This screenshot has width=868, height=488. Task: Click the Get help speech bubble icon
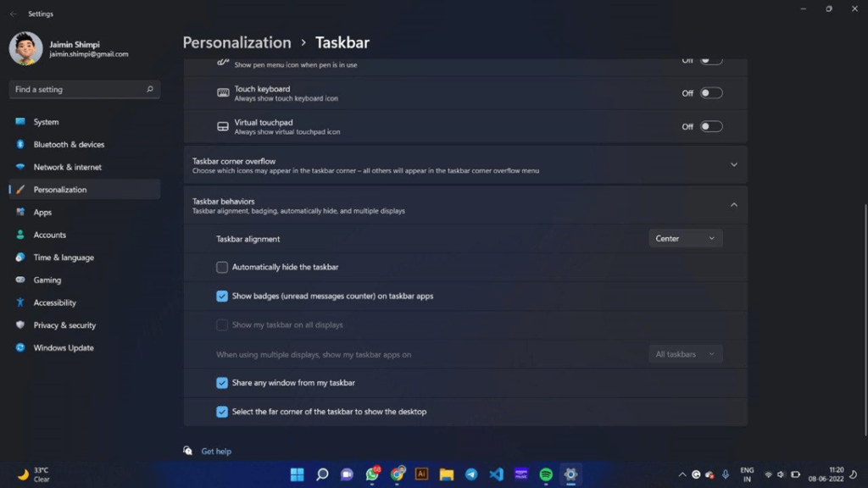pos(187,451)
